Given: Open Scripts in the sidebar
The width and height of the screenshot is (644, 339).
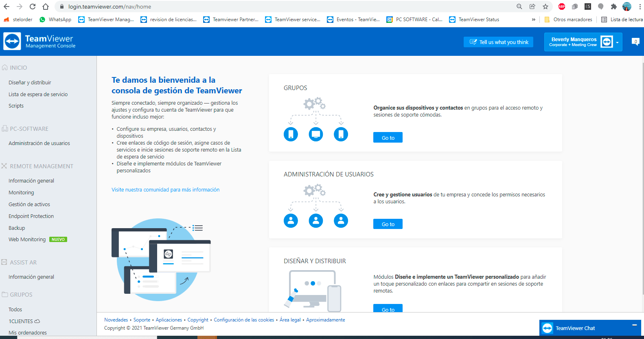Looking at the screenshot, I should [16, 106].
